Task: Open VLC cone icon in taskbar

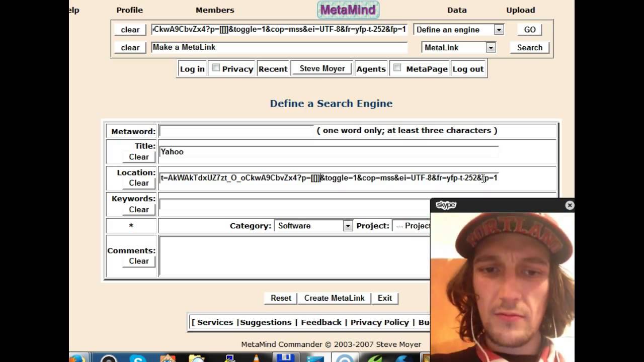Action: pyautogui.click(x=257, y=358)
